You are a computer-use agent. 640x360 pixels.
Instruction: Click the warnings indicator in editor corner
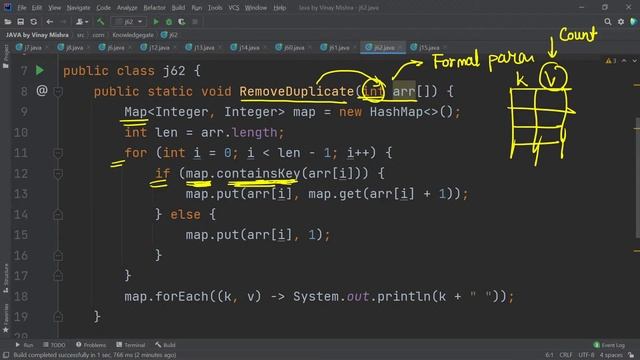[611, 61]
